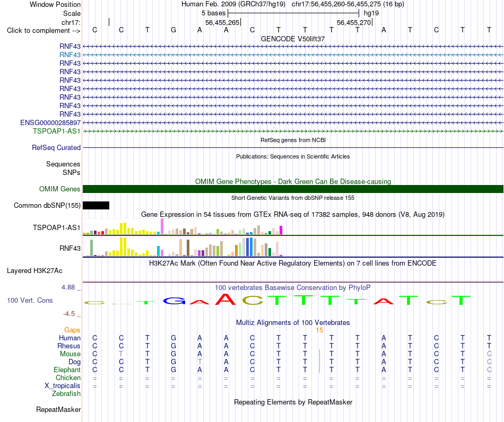Image resolution: width=504 pixels, height=422 pixels.
Task: Click the hg19 label beside scale bar
Action: point(371,13)
